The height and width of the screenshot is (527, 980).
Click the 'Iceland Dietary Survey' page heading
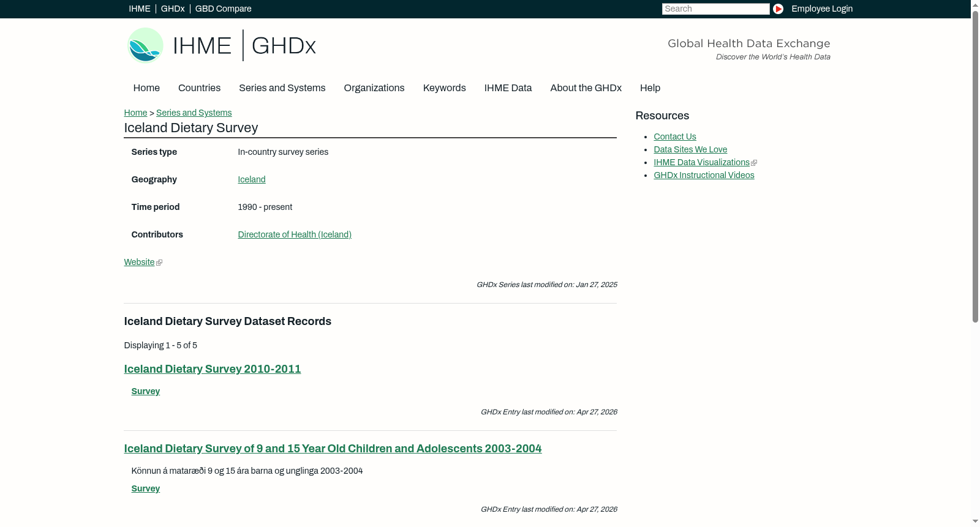(x=191, y=128)
